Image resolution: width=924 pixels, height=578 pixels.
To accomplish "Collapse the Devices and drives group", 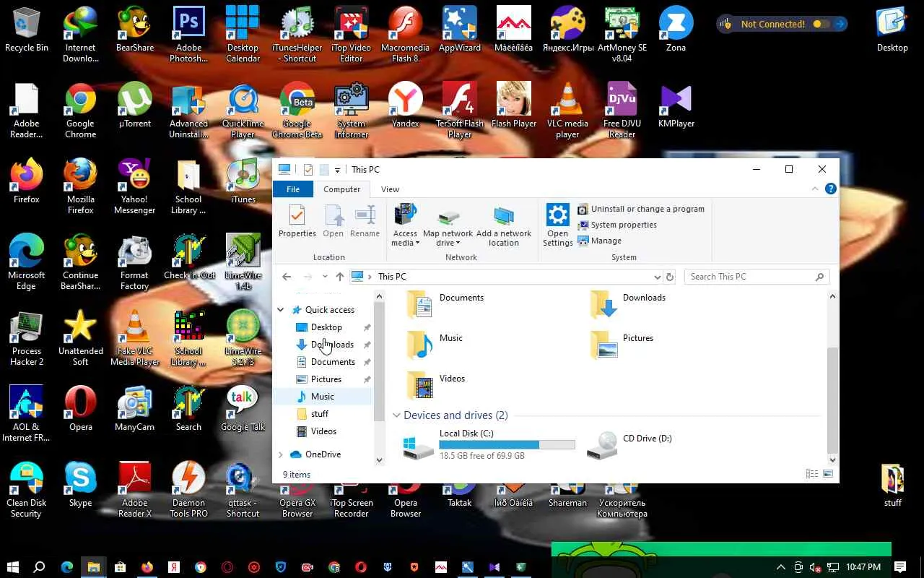I will pos(396,415).
